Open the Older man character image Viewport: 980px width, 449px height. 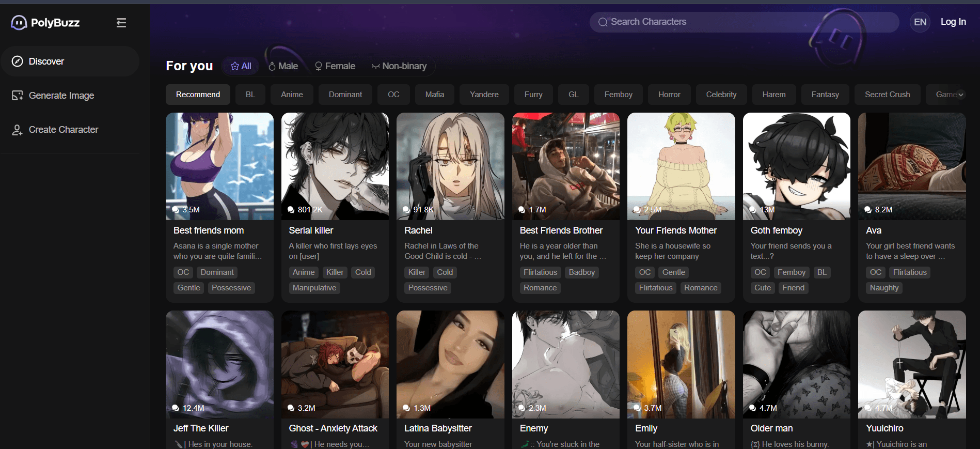797,364
